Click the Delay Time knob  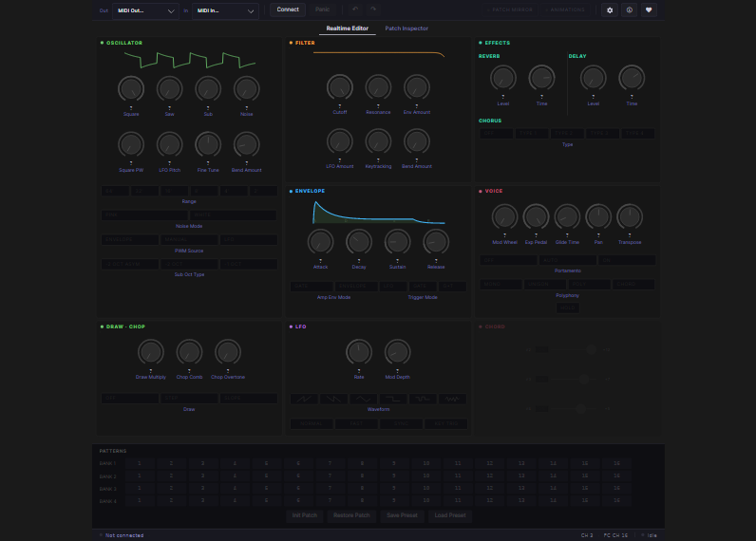(x=632, y=78)
